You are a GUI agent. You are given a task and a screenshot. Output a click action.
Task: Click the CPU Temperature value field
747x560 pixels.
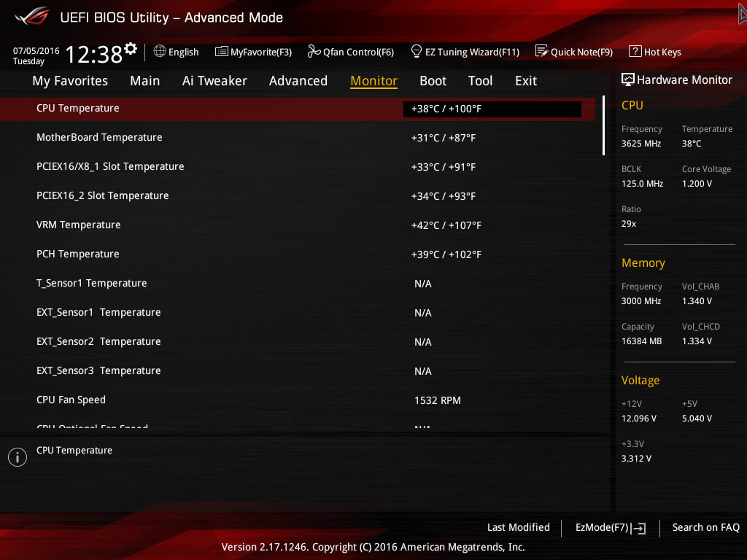[492, 109]
